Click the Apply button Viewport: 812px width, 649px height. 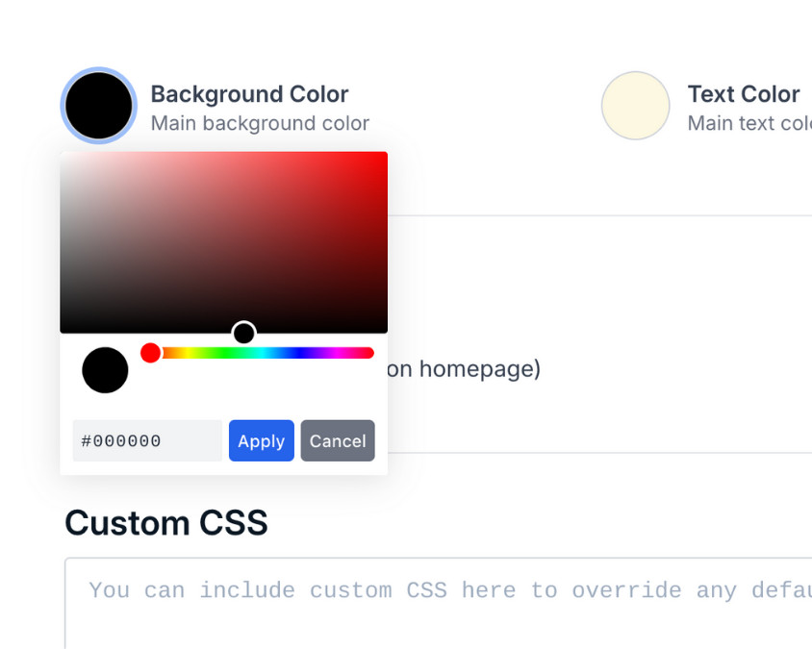pos(261,440)
